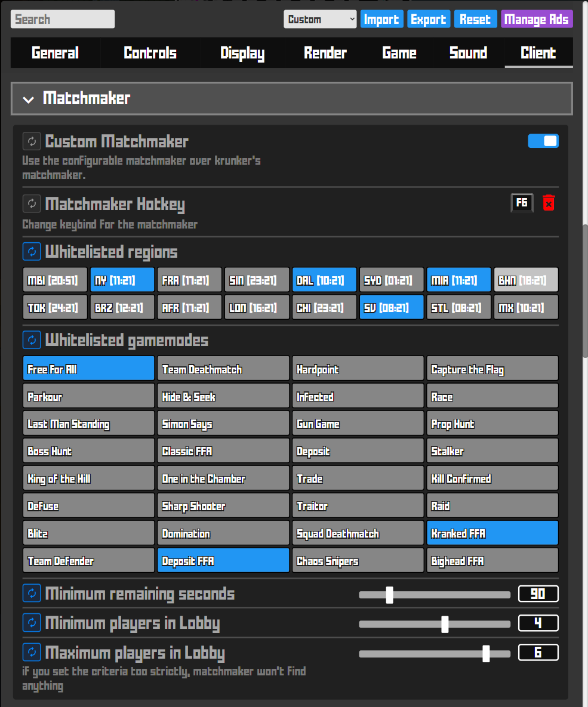Click the settings panel scrollbar
This screenshot has width=588, height=707.
pyautogui.click(x=585, y=291)
